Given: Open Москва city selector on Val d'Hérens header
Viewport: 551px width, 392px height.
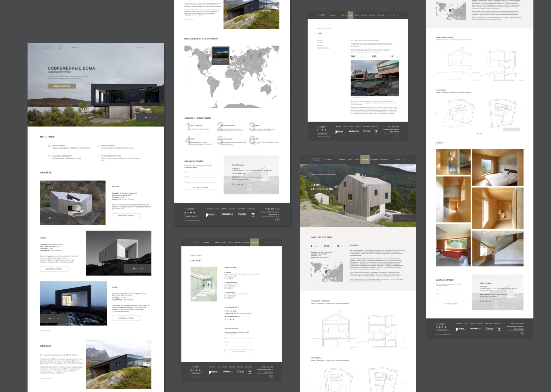Looking at the screenshot, I should click(x=328, y=159).
